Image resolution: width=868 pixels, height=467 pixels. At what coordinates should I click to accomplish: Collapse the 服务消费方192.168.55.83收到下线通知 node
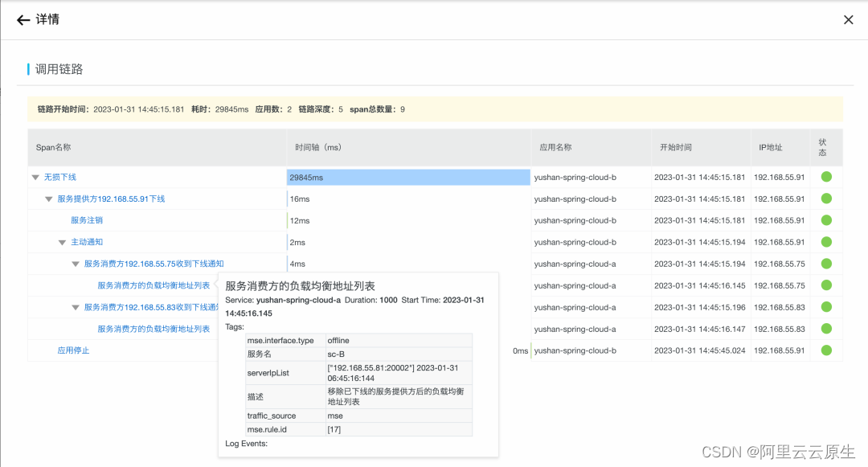(x=76, y=308)
